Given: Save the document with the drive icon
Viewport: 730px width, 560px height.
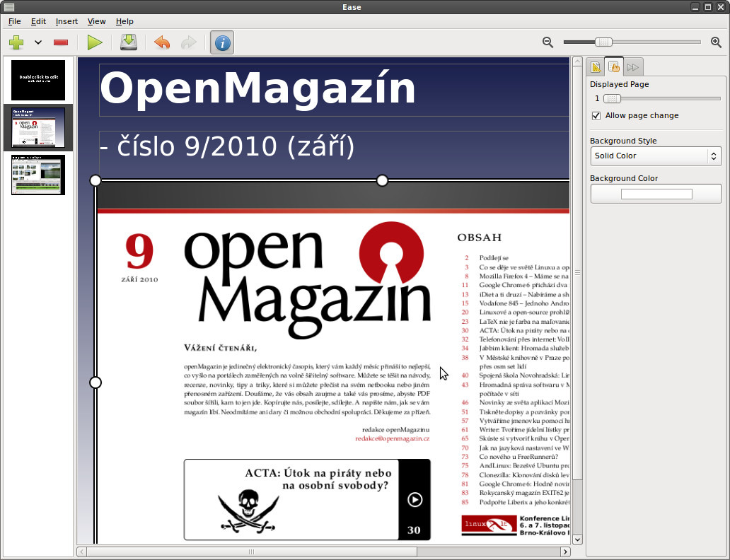Looking at the screenshot, I should click(129, 42).
